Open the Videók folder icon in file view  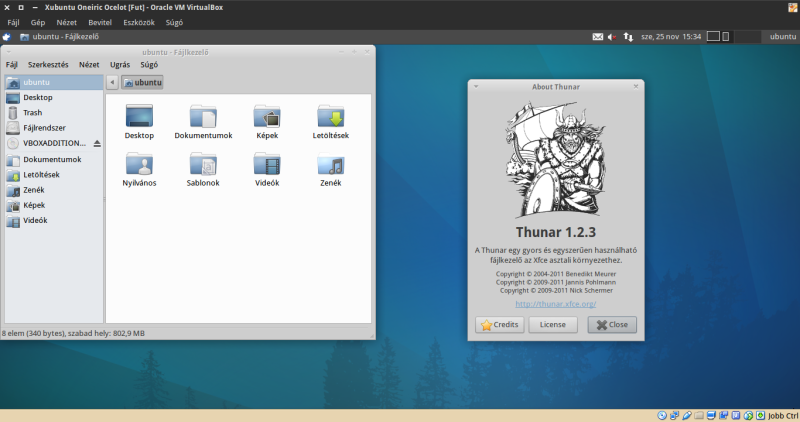(x=267, y=164)
